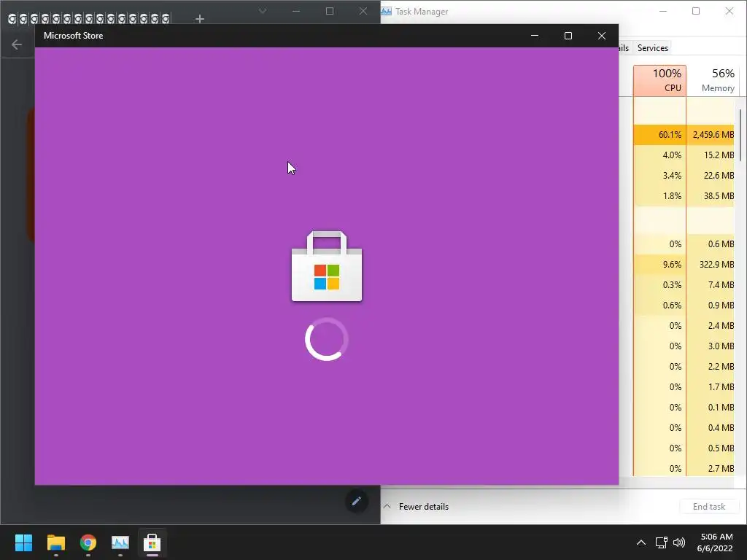Minimize the Task Manager window
Screen dimensions: 747x560
662,11
